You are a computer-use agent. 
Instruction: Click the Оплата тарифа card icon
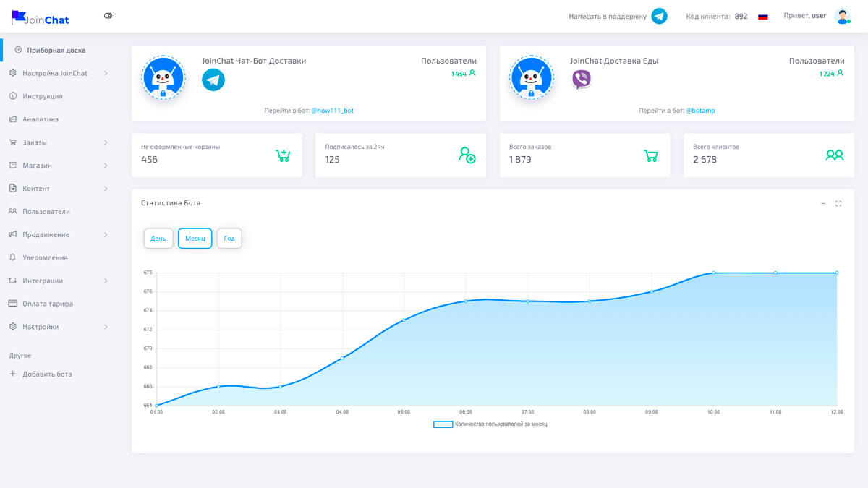coord(12,304)
